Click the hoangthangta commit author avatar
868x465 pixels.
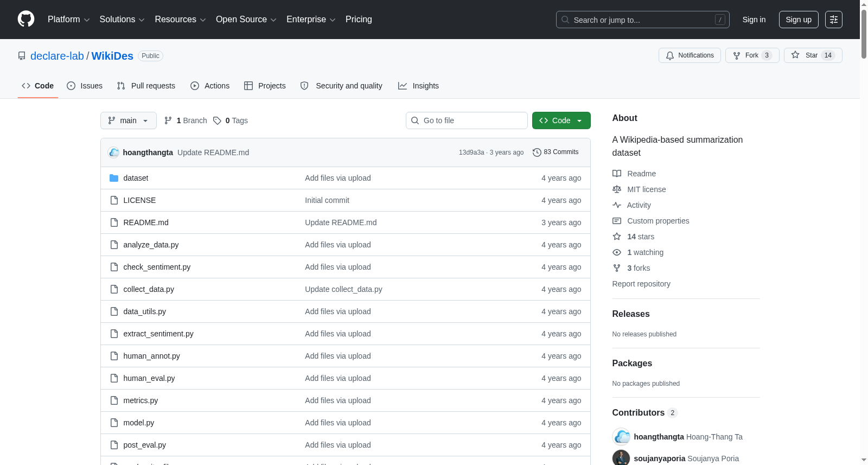[x=113, y=152]
